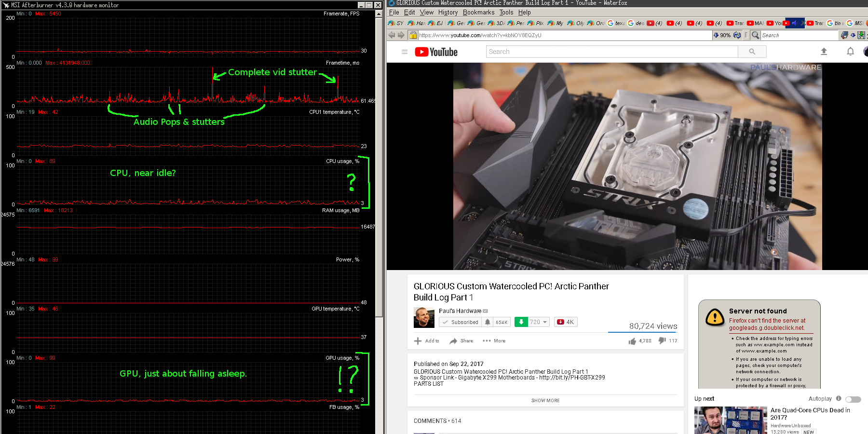Click the 'Frametime, ms' graph label
The height and width of the screenshot is (434, 868).
[342, 63]
